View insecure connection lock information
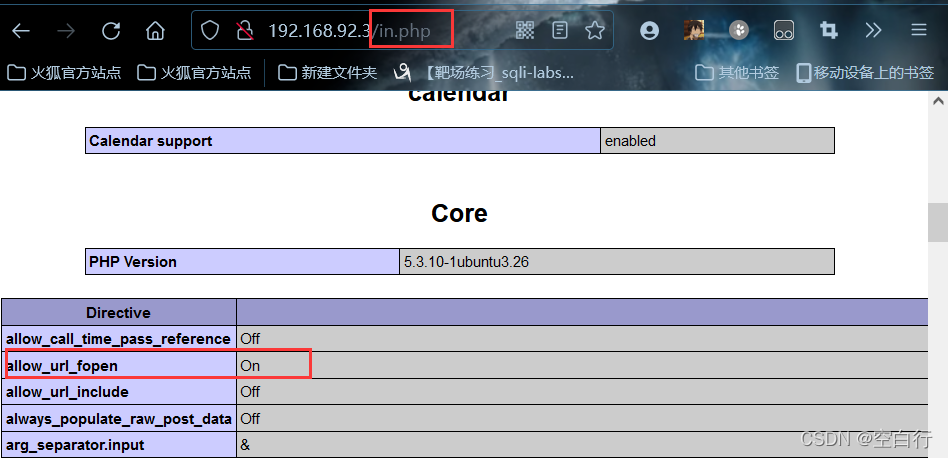 coord(244,31)
